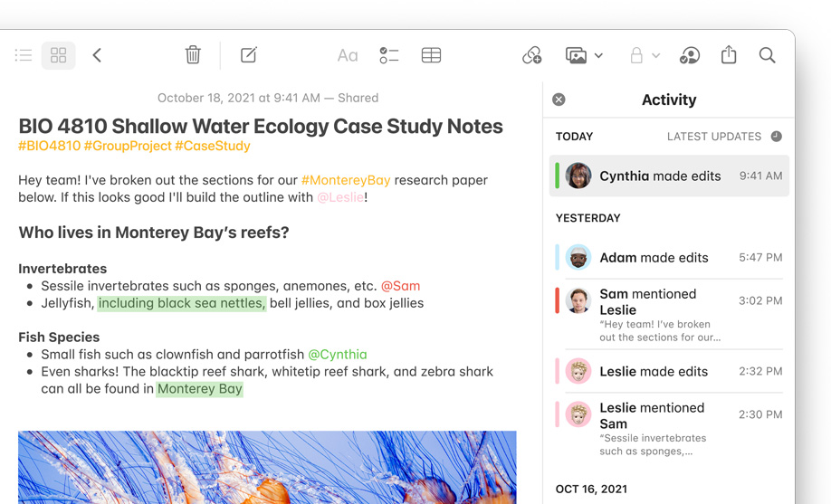Switch to gallery grid view

coord(58,56)
